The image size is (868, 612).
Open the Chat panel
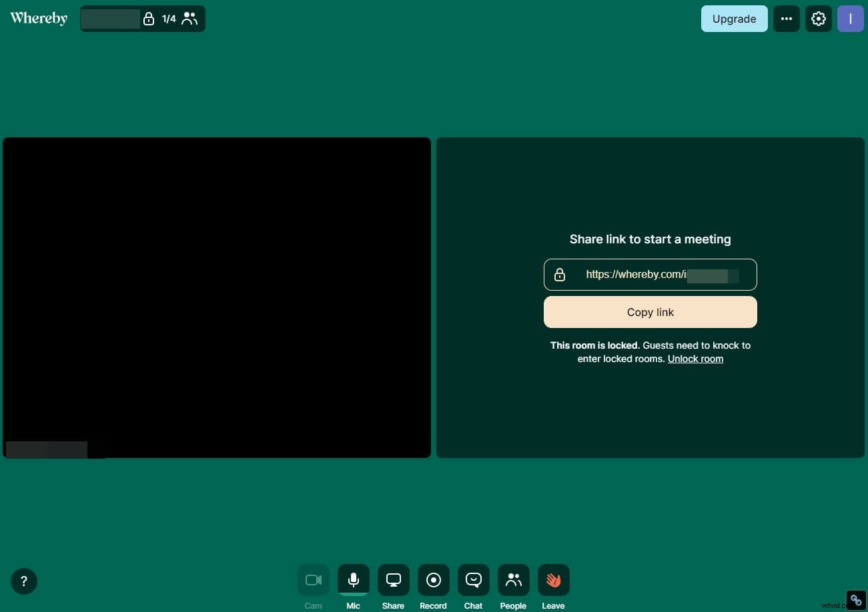[x=473, y=579]
